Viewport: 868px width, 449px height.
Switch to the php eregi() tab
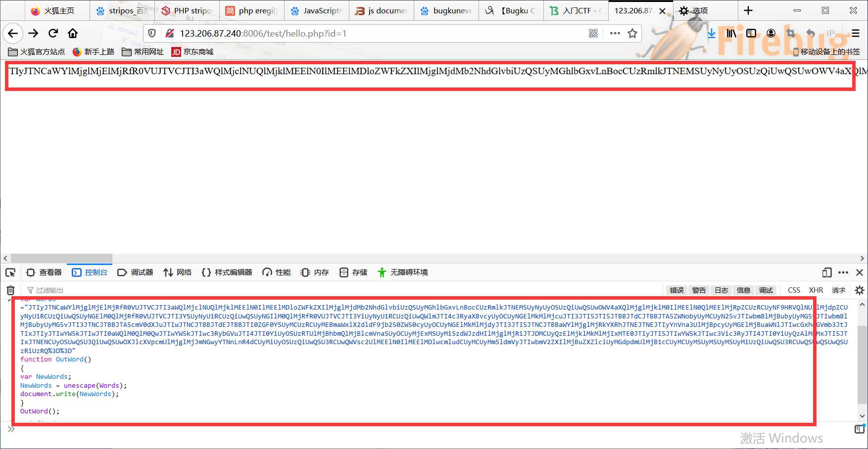point(252,10)
